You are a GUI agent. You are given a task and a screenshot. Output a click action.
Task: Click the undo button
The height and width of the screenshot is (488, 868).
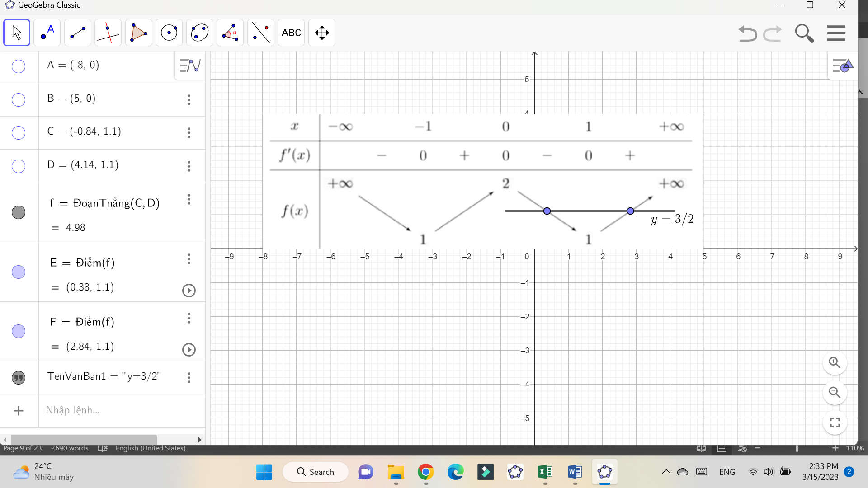click(x=747, y=33)
